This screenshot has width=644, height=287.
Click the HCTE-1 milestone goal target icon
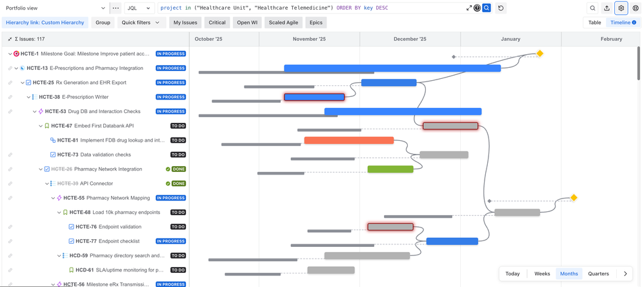pyautogui.click(x=16, y=54)
